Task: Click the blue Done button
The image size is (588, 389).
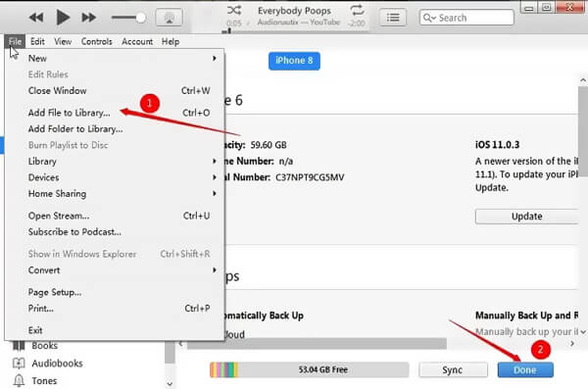Action: point(525,369)
